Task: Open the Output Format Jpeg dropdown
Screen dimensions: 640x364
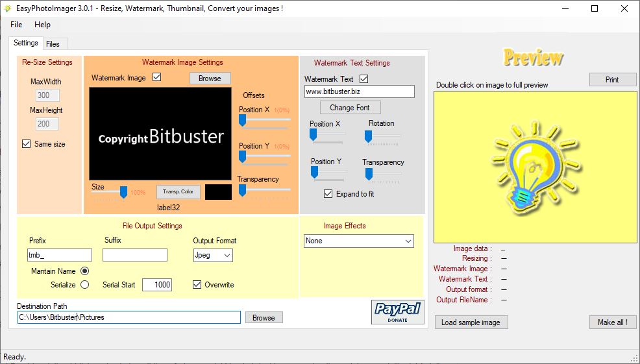Action: coord(213,256)
